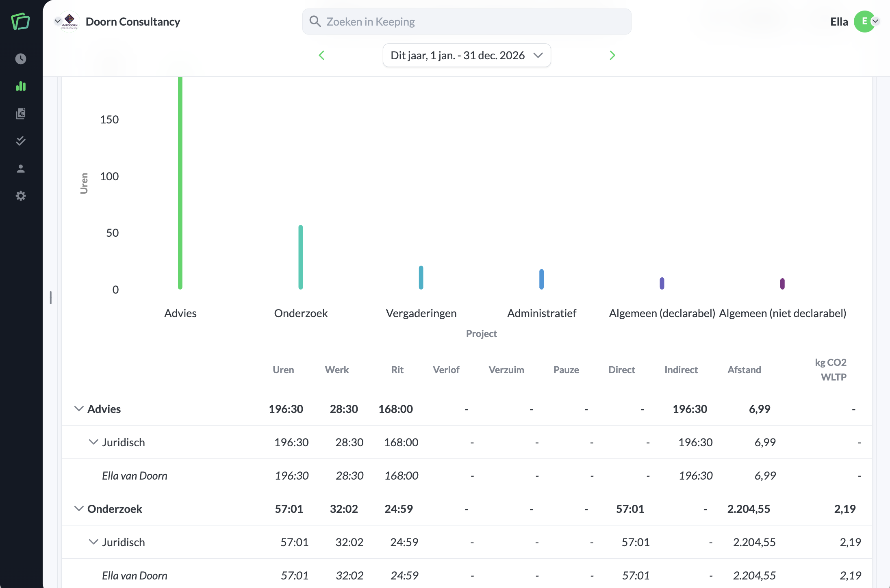Open the tasks checkmark icon in sidebar

tap(21, 141)
